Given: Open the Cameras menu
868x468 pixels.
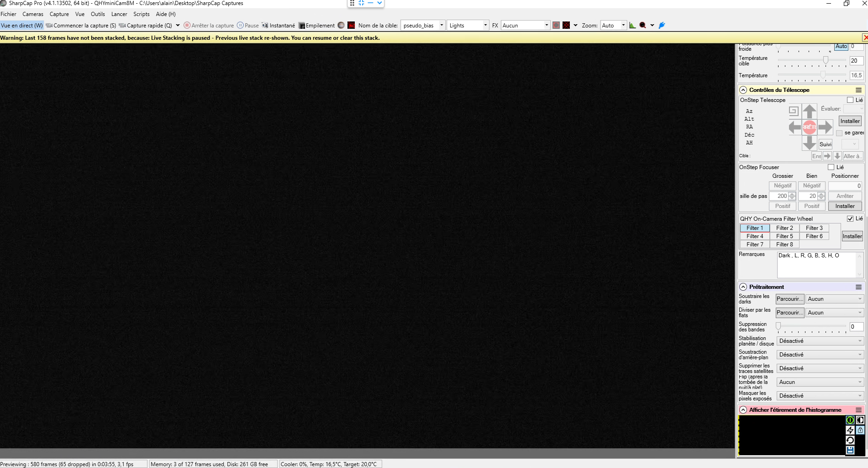Looking at the screenshot, I should tap(33, 14).
